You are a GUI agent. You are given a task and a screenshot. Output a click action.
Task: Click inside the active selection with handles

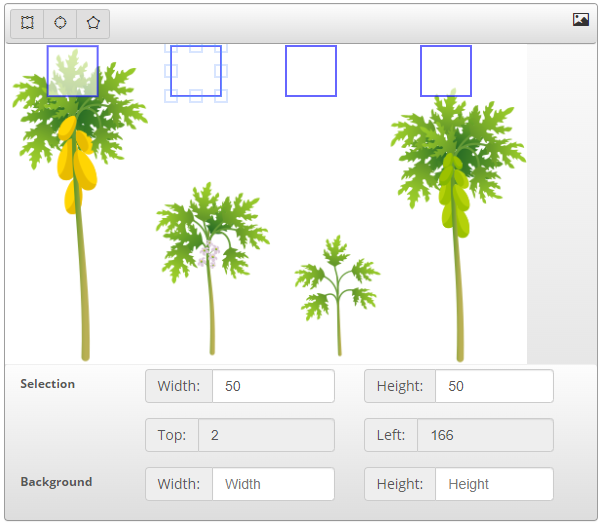coord(196,71)
